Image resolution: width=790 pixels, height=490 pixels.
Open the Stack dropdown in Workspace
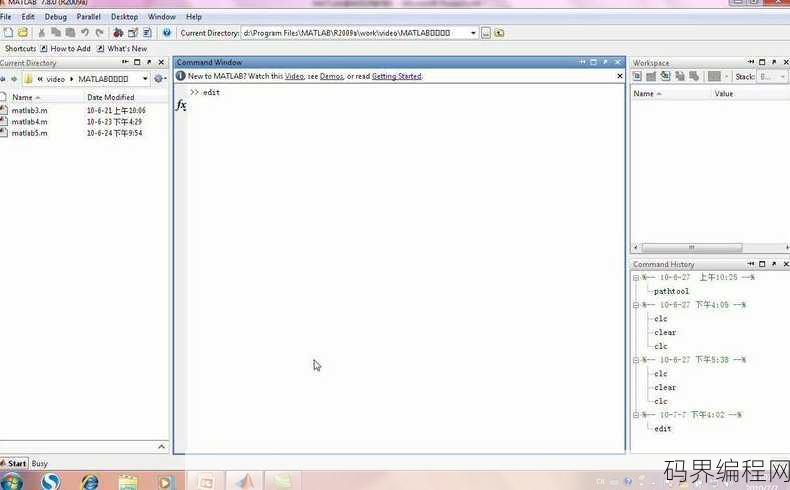[782, 77]
